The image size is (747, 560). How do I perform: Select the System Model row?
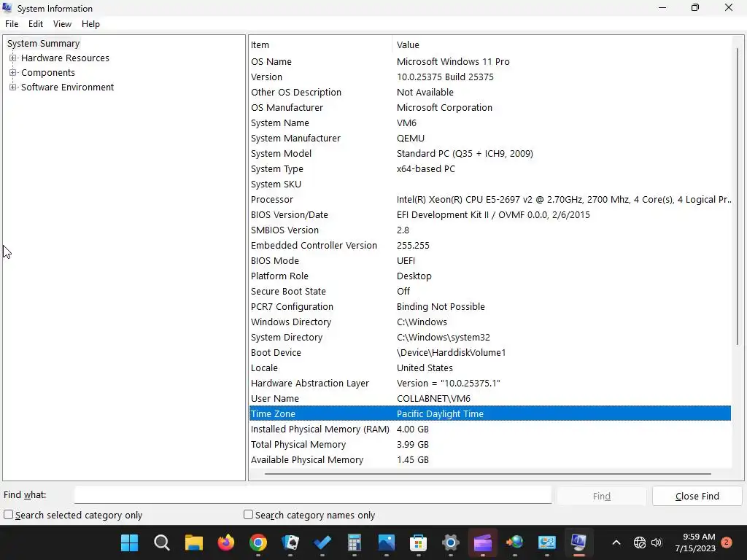pyautogui.click(x=490, y=153)
